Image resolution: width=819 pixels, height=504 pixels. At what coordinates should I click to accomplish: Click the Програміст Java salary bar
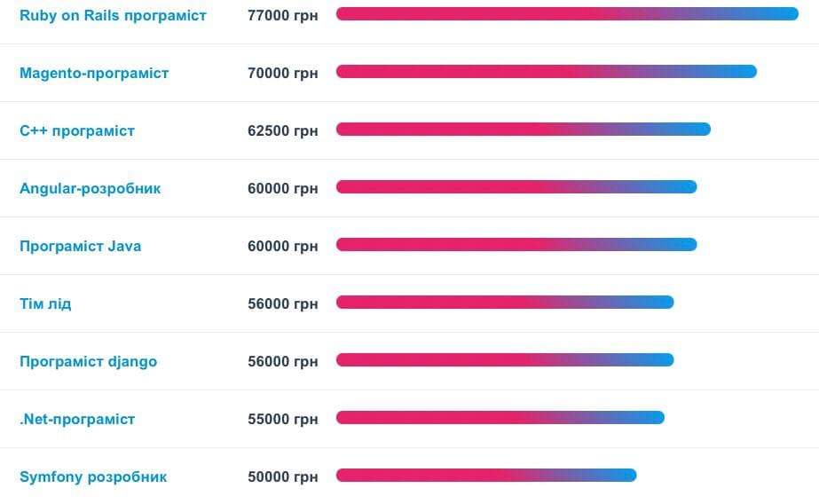tap(516, 245)
